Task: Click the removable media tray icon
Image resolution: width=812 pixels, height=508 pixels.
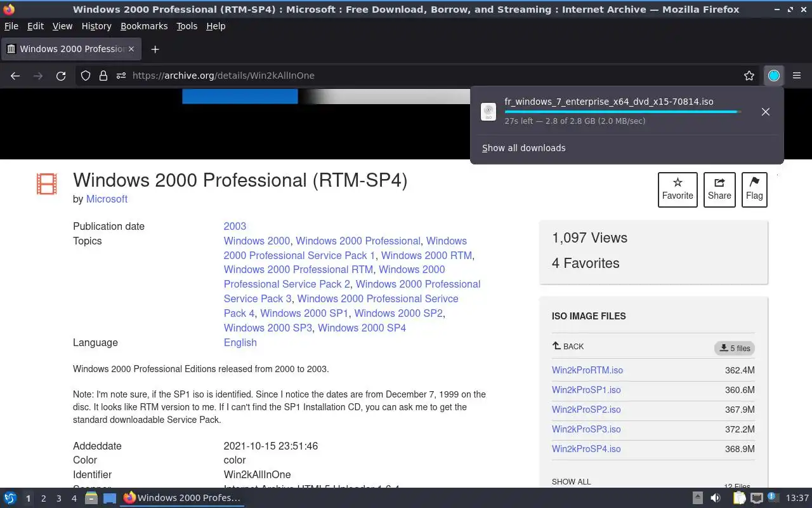Action: click(697, 498)
